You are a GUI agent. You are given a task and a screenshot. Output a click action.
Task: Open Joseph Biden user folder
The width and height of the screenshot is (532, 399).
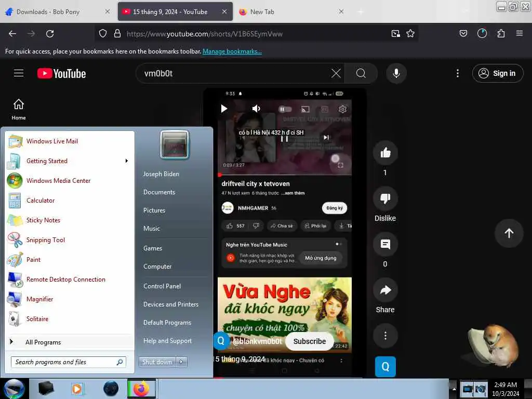(161, 174)
